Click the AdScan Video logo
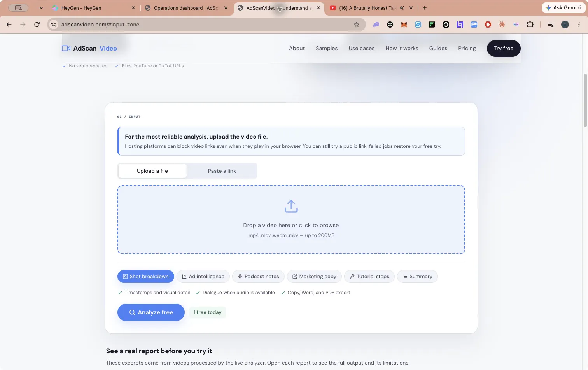This screenshot has width=588, height=370. 89,48
